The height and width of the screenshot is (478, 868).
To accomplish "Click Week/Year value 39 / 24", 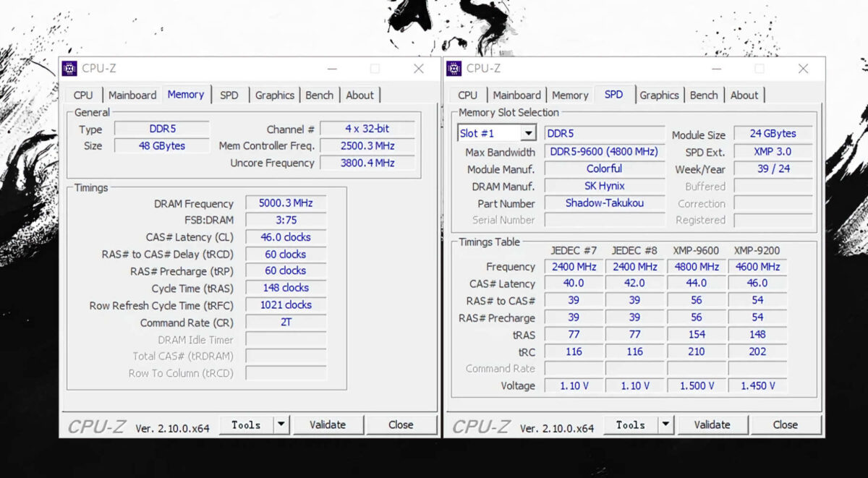I will click(773, 168).
